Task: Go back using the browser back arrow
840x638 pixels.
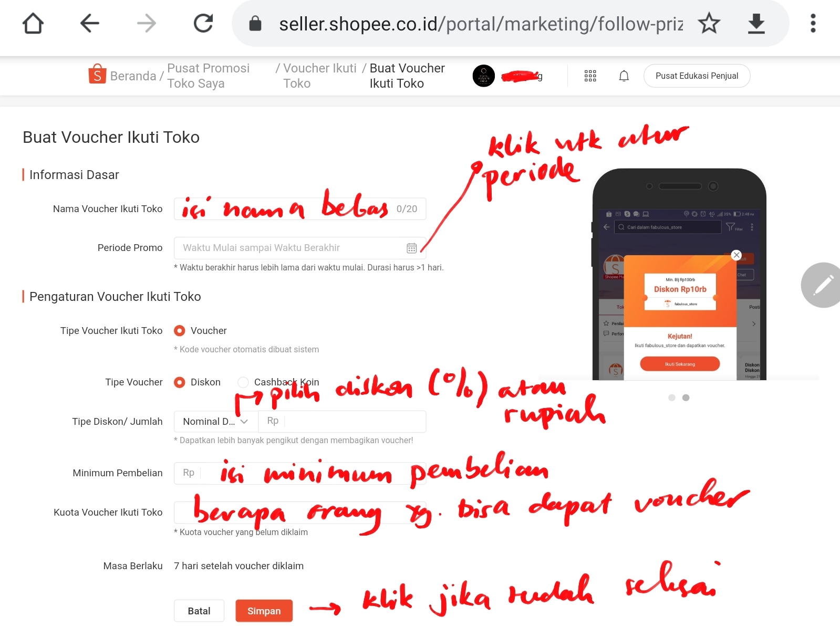Action: [90, 24]
